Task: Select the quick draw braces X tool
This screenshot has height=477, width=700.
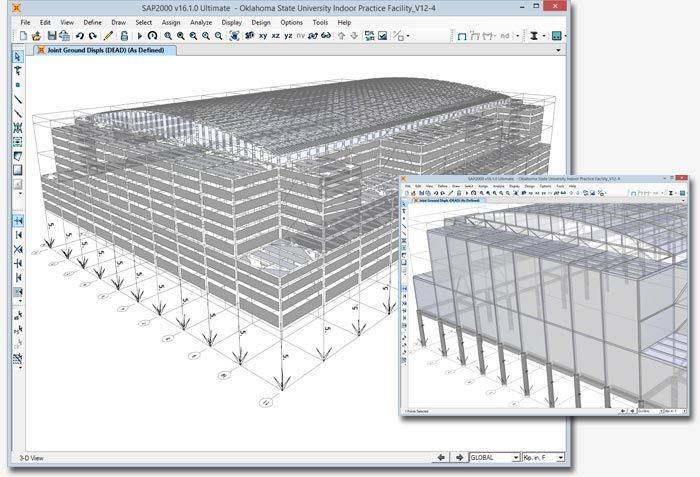Action: coord(17,128)
